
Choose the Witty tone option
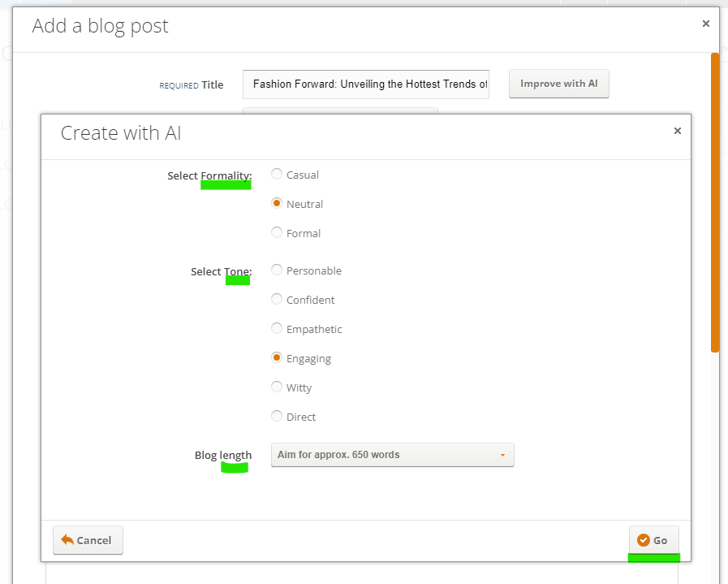[x=277, y=387]
